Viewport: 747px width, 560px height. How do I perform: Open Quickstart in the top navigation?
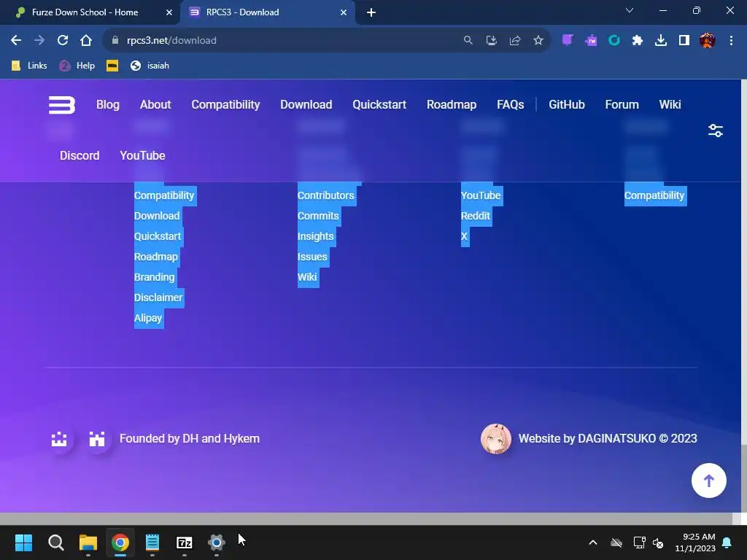379,105
